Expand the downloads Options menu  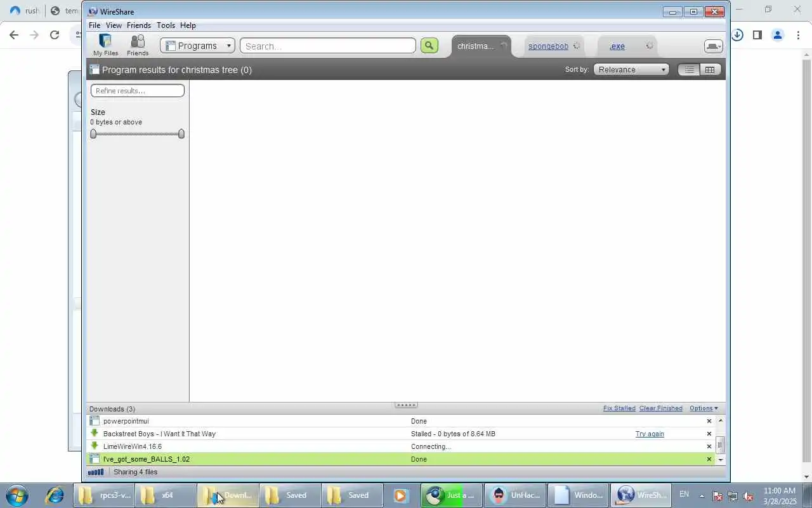(704, 408)
